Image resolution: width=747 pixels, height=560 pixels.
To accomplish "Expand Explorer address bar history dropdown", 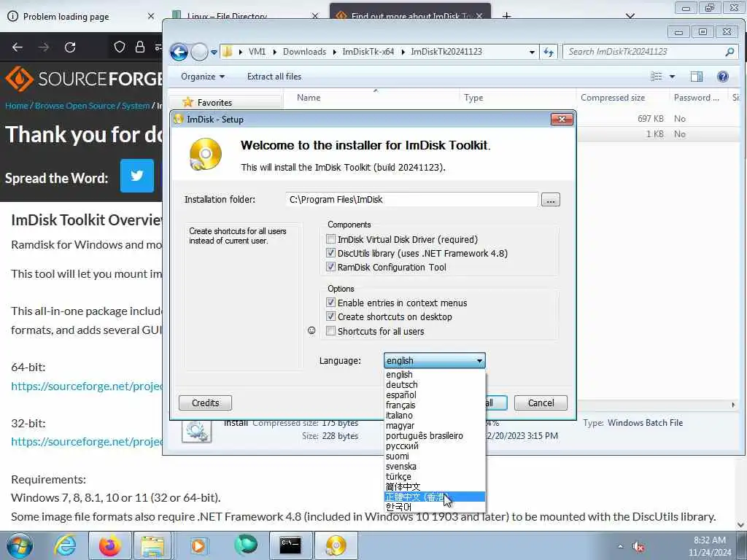I will coord(532,52).
